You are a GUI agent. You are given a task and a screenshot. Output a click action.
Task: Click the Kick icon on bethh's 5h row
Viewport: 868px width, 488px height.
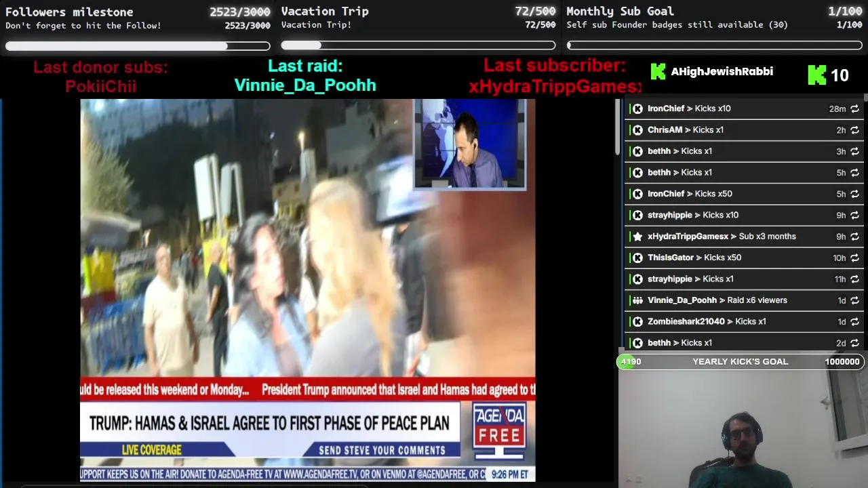pos(637,173)
